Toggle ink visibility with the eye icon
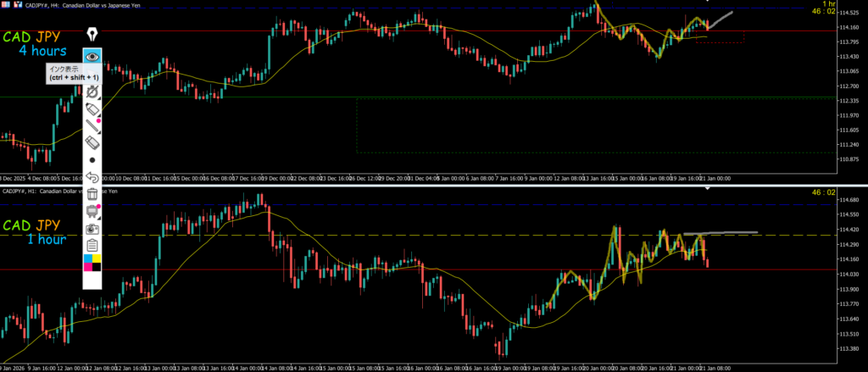The width and height of the screenshot is (868, 372). pyautogui.click(x=92, y=57)
